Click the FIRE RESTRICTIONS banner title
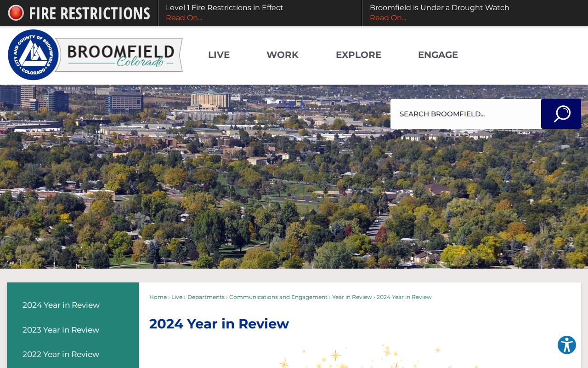The height and width of the screenshot is (368, 588). pyautogui.click(x=90, y=13)
